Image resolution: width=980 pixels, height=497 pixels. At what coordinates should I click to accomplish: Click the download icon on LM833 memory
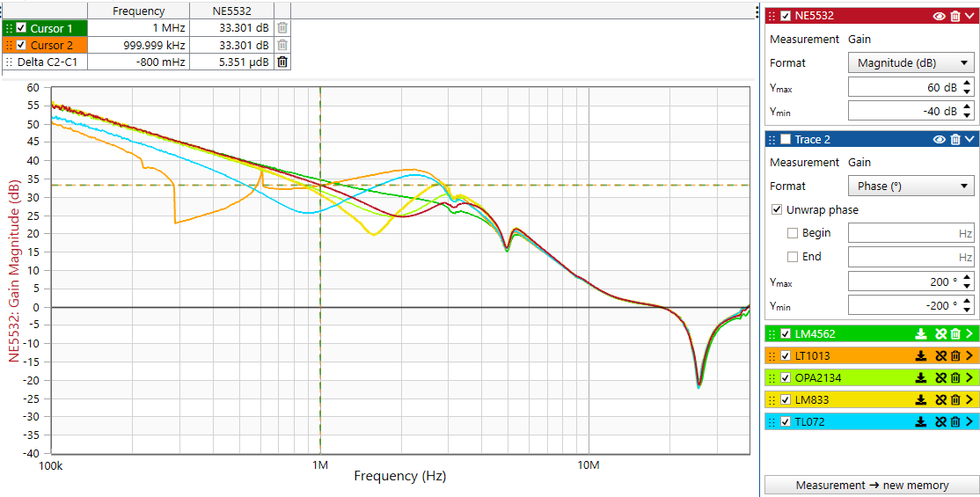(x=921, y=400)
